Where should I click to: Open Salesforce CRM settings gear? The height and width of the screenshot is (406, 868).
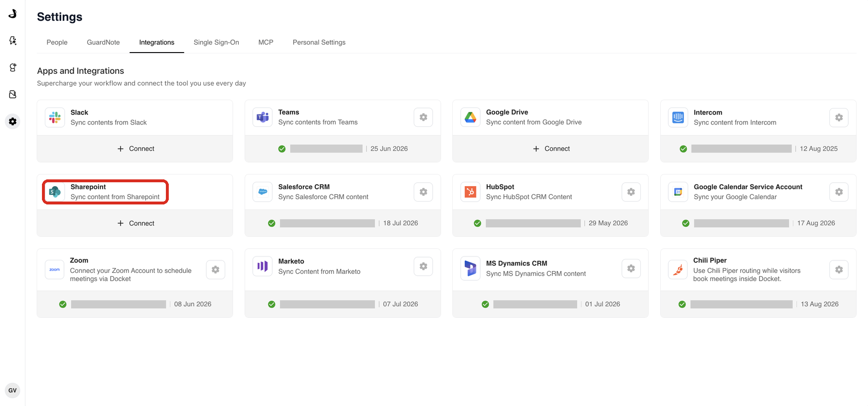(423, 192)
